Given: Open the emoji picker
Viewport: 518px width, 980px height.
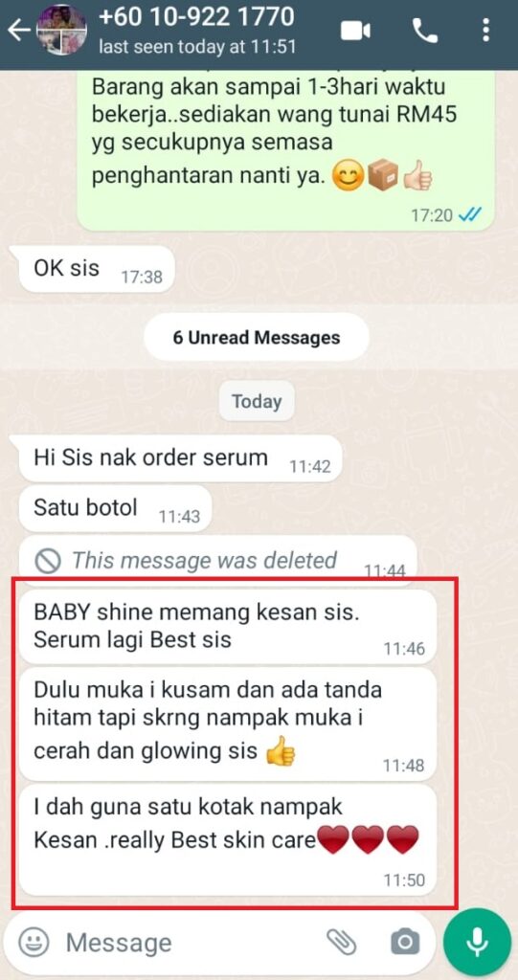Looking at the screenshot, I should [34, 942].
